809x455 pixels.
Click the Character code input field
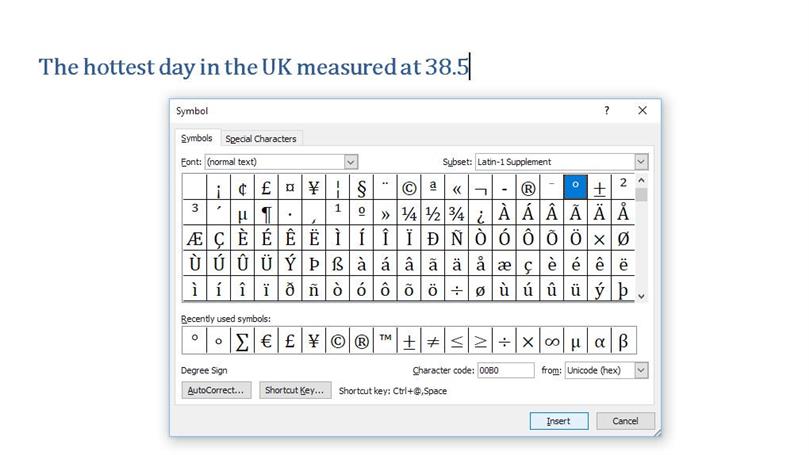click(x=506, y=370)
